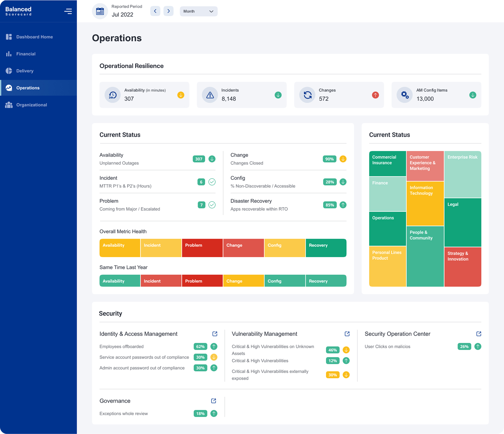Open the Vulnerability Management external link
This screenshot has height=434, width=504.
pos(347,334)
